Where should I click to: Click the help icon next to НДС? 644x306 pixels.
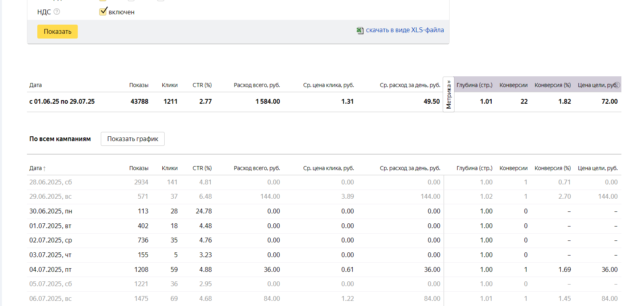(x=57, y=12)
